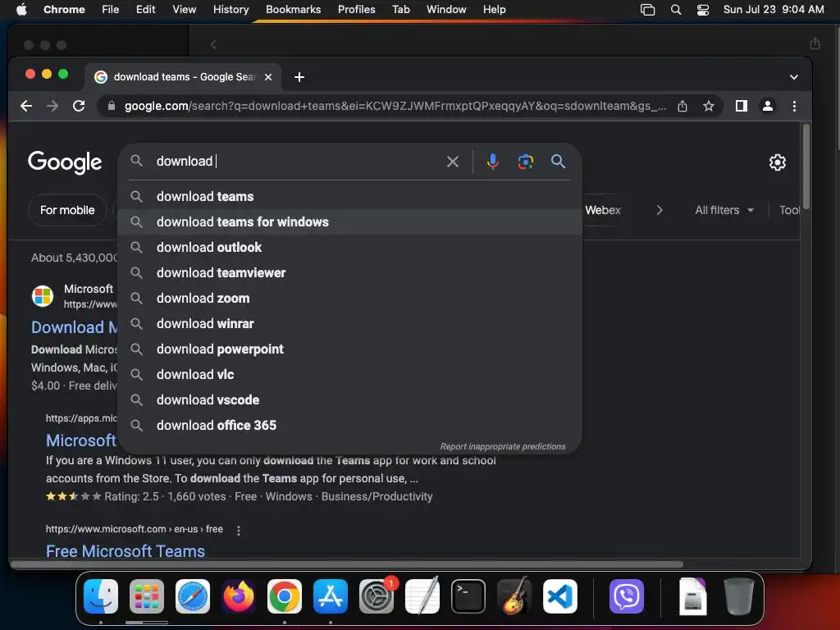
Task: Click the Chrome forward arrow
Action: 52,106
